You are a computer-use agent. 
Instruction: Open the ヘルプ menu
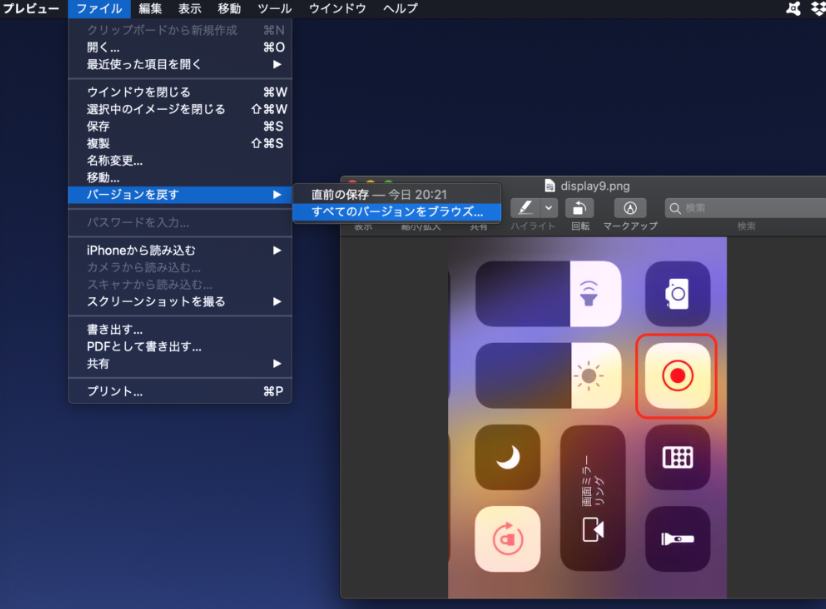pos(400,8)
